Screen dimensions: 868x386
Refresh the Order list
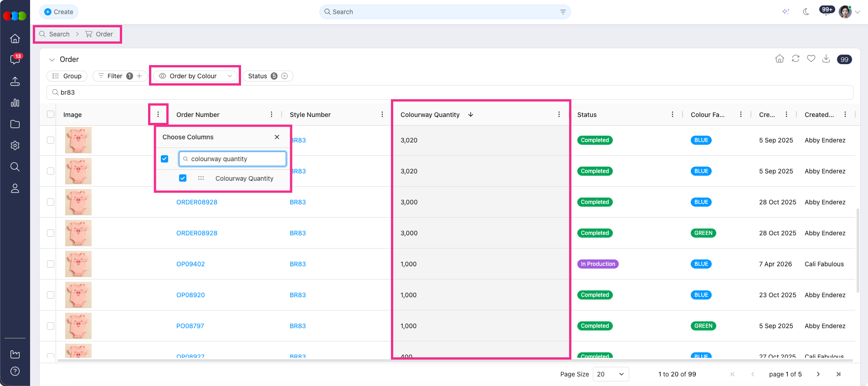[x=796, y=59]
